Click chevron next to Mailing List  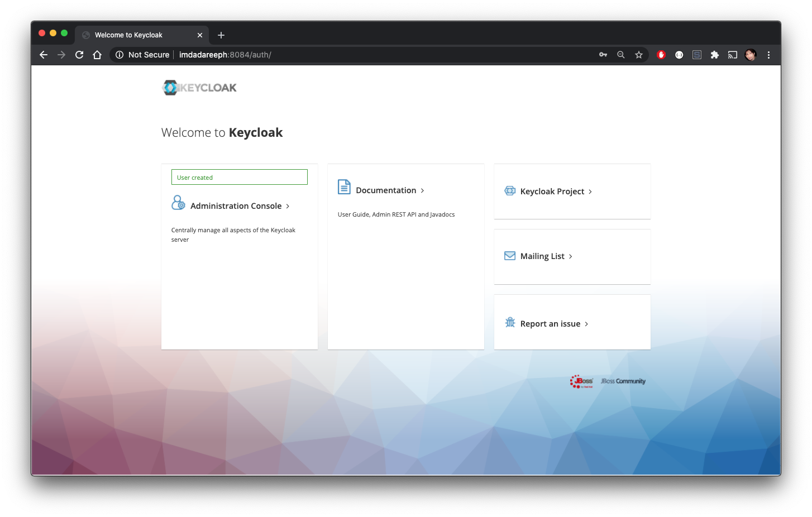[x=570, y=256]
